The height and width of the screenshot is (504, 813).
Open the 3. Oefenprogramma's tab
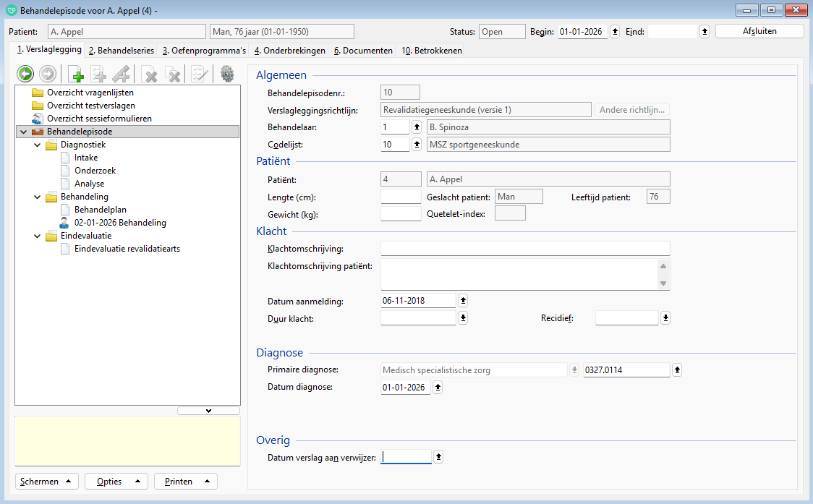pyautogui.click(x=204, y=51)
